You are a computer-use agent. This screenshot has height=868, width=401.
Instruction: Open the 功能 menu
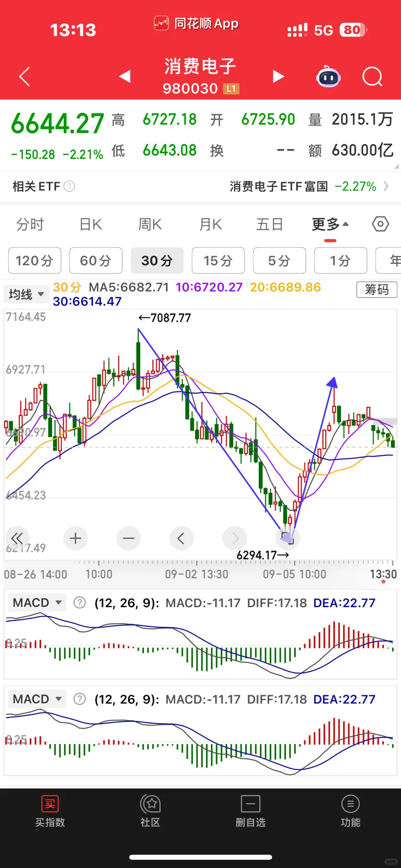pyautogui.click(x=350, y=811)
